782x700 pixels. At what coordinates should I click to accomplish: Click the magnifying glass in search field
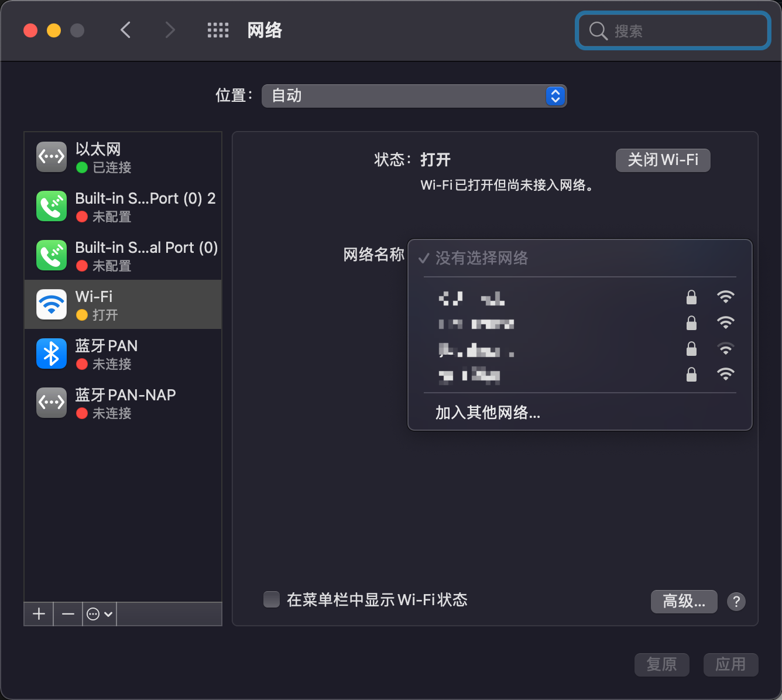598,30
